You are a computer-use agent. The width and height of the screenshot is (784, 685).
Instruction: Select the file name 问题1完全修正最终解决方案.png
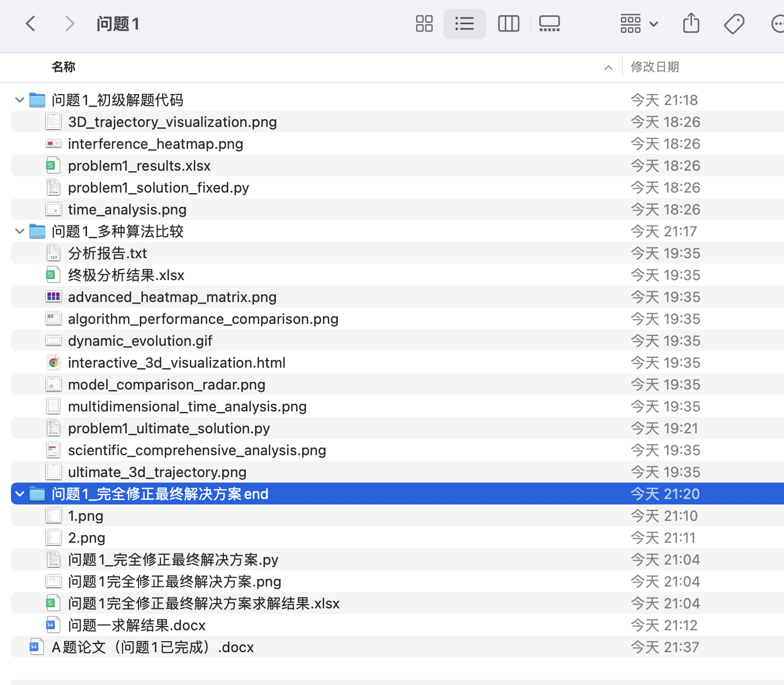point(175,582)
